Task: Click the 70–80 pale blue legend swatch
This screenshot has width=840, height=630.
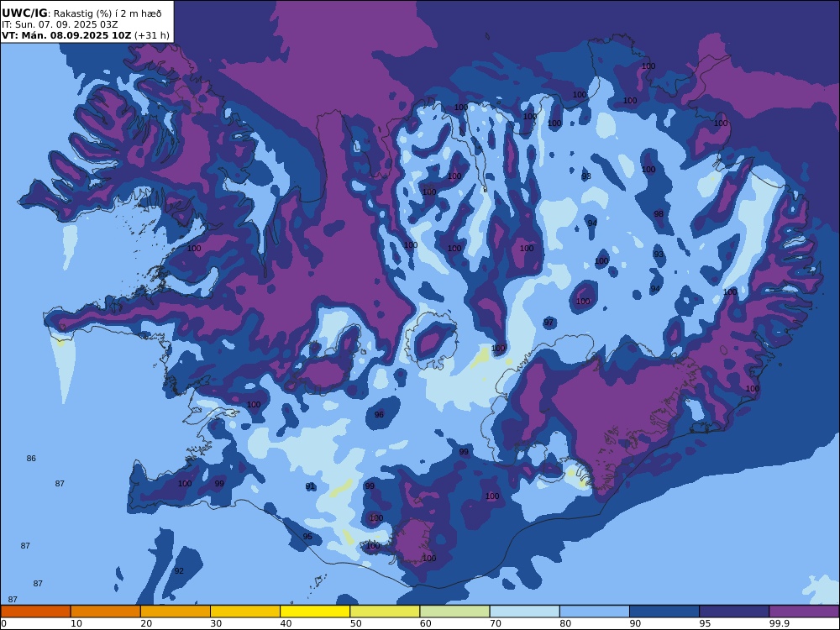Action: coord(524,612)
